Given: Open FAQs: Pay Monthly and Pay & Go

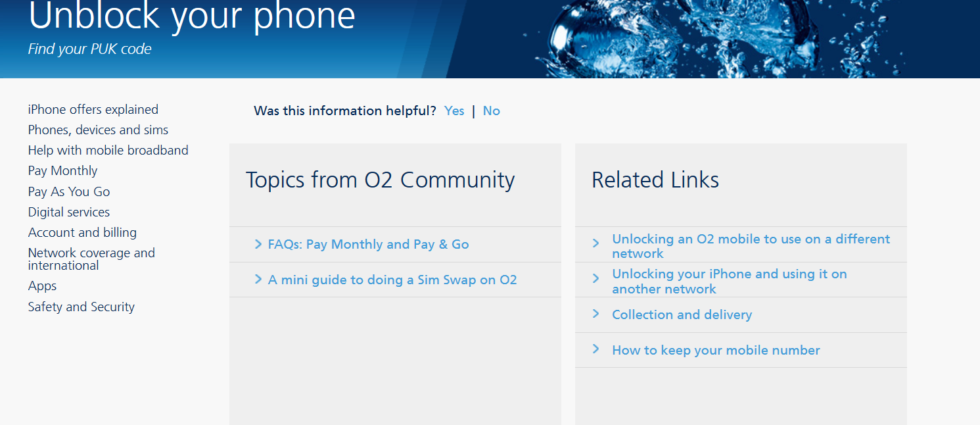Looking at the screenshot, I should [368, 244].
